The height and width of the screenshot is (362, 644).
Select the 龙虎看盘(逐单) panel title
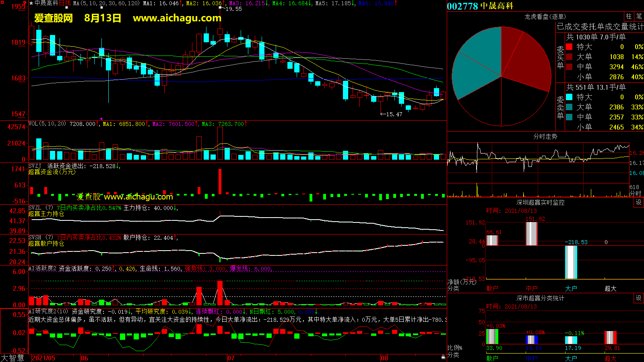(545, 16)
